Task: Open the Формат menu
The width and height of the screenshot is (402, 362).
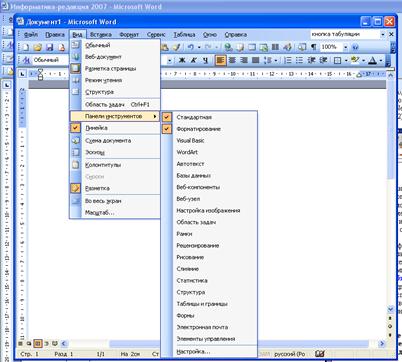Action: pos(129,34)
